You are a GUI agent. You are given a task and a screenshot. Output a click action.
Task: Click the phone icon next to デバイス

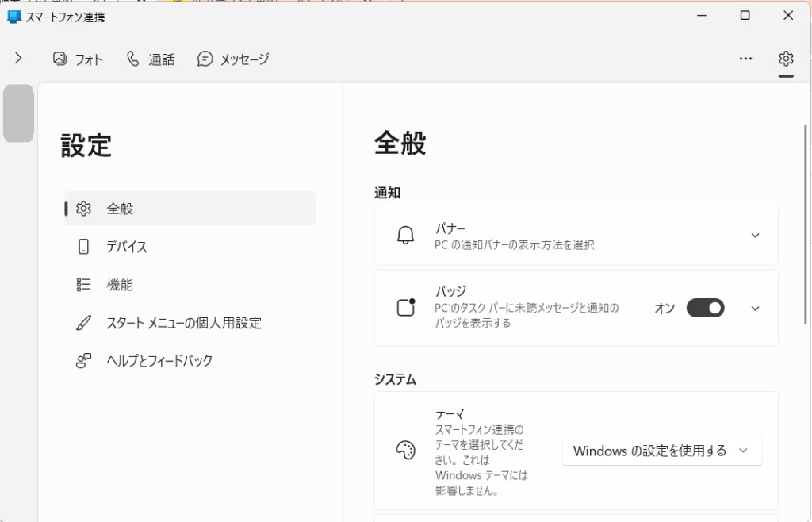coord(82,247)
